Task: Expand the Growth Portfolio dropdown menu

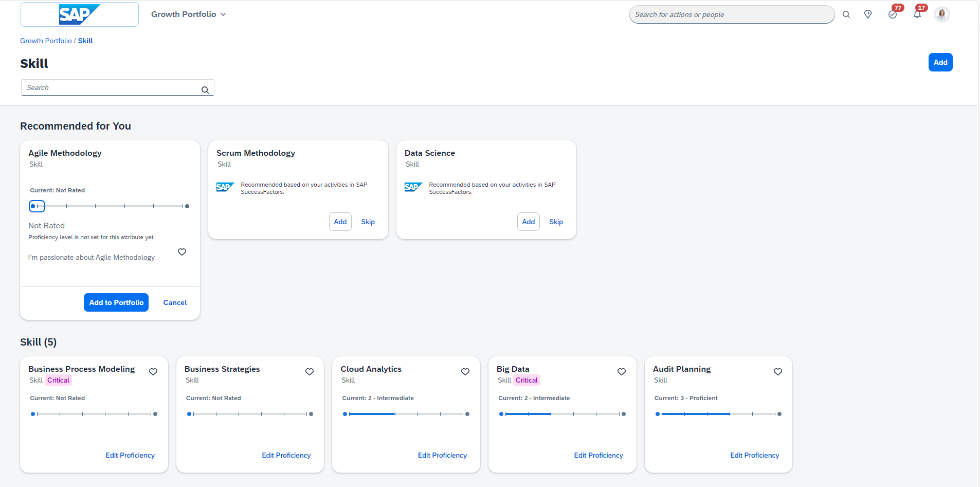Action: click(189, 14)
